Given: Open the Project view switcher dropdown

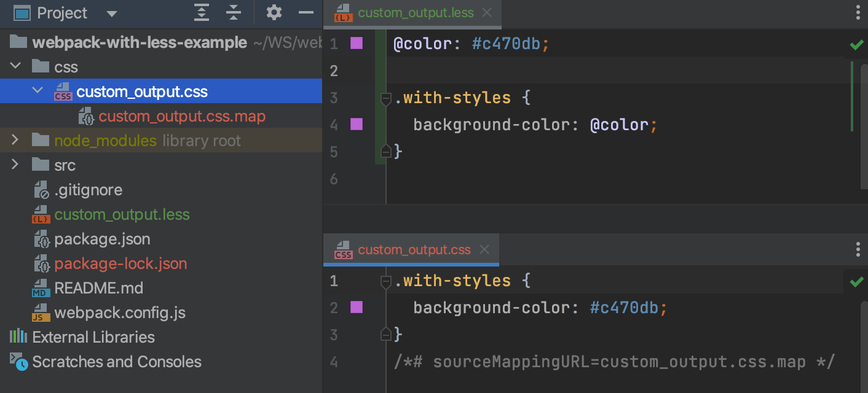Looking at the screenshot, I should 112,13.
